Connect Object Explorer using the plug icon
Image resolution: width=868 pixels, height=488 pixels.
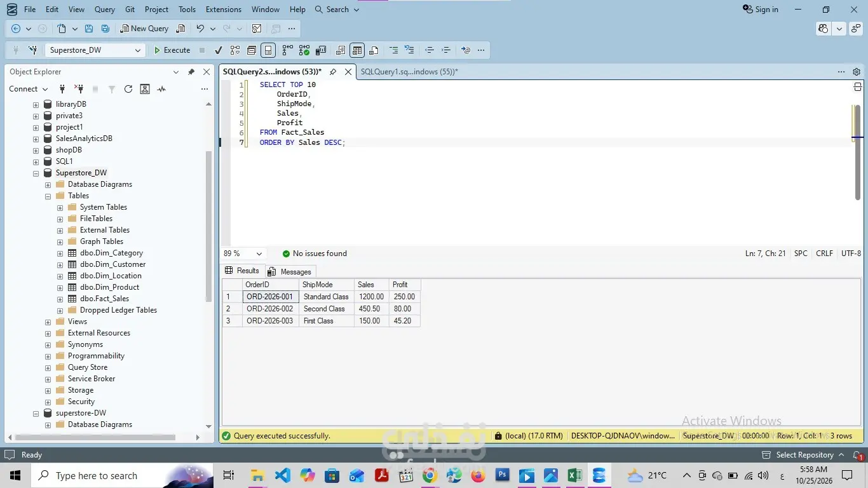pyautogui.click(x=62, y=89)
